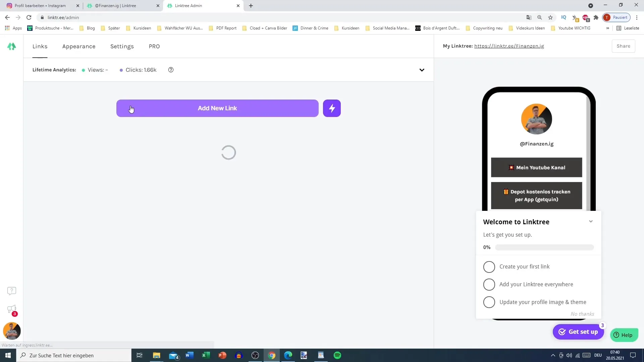Open Word from the taskbar
This screenshot has height=362, width=644.
190,355
